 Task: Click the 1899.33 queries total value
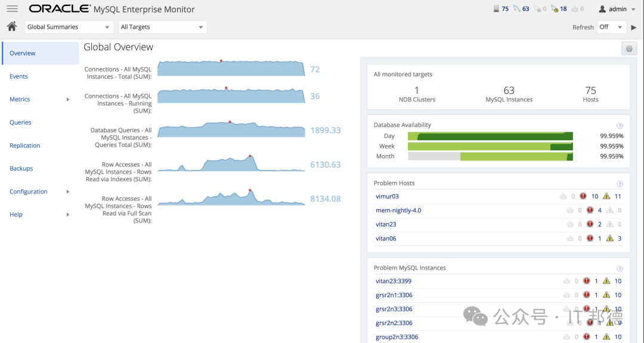pos(326,130)
